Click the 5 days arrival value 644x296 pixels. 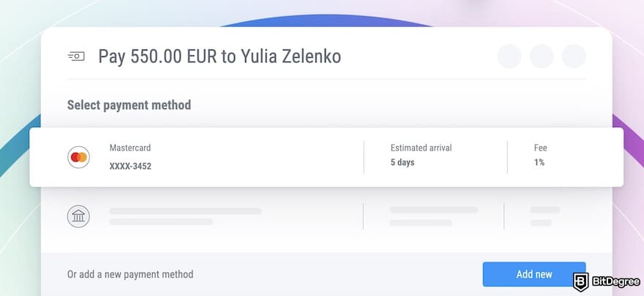(402, 162)
